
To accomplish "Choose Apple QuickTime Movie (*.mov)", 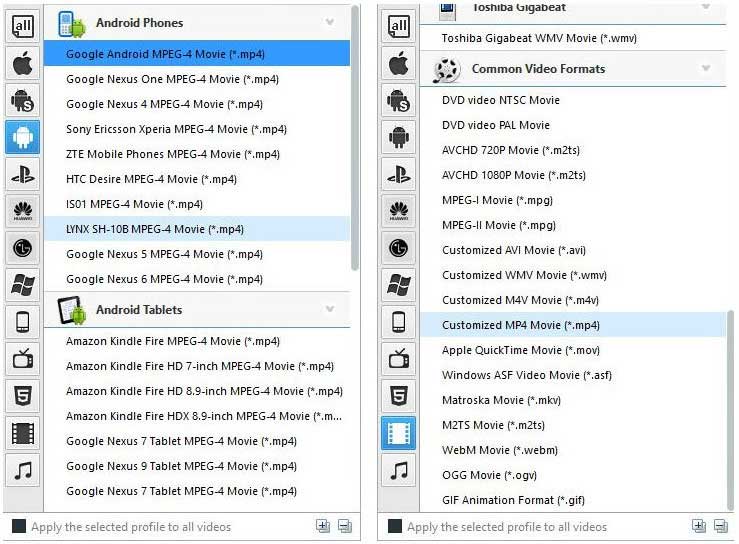I will tap(573, 350).
